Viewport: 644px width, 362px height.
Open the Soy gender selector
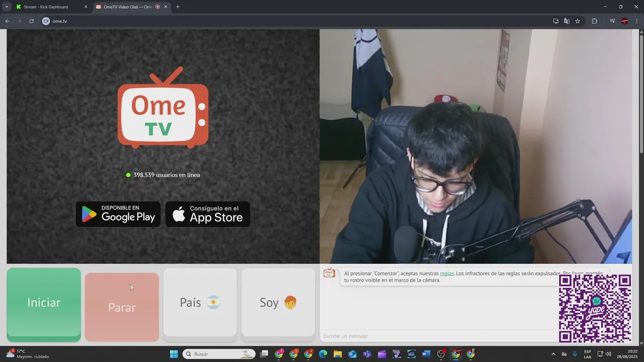point(278,303)
